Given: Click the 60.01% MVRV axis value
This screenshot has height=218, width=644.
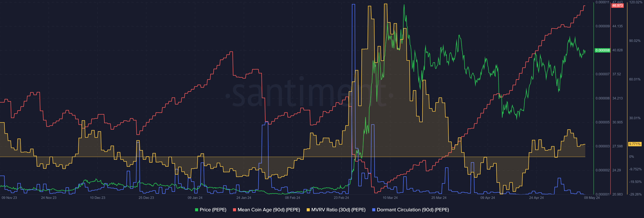Looking at the screenshot, I should point(635,79).
